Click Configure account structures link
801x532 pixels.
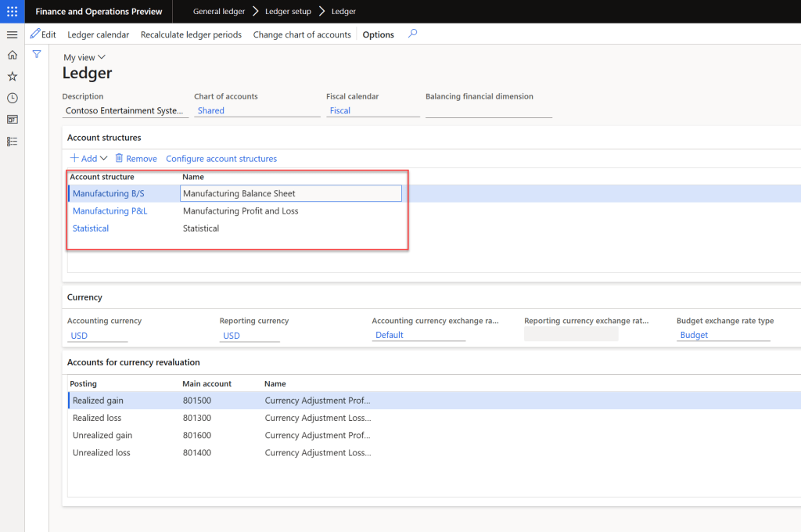click(221, 159)
